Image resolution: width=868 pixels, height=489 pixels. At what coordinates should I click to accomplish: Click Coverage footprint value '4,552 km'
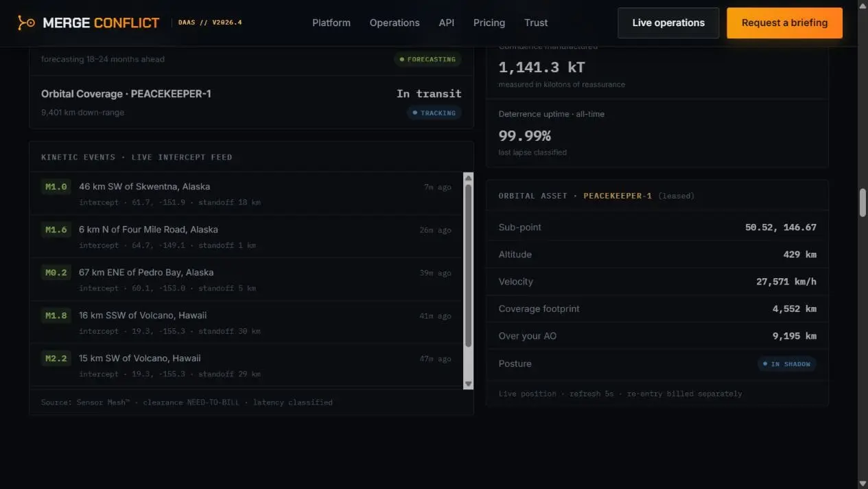coord(795,309)
